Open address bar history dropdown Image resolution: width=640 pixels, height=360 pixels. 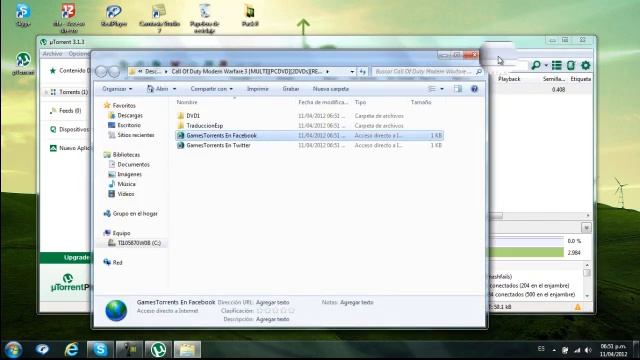click(x=352, y=72)
